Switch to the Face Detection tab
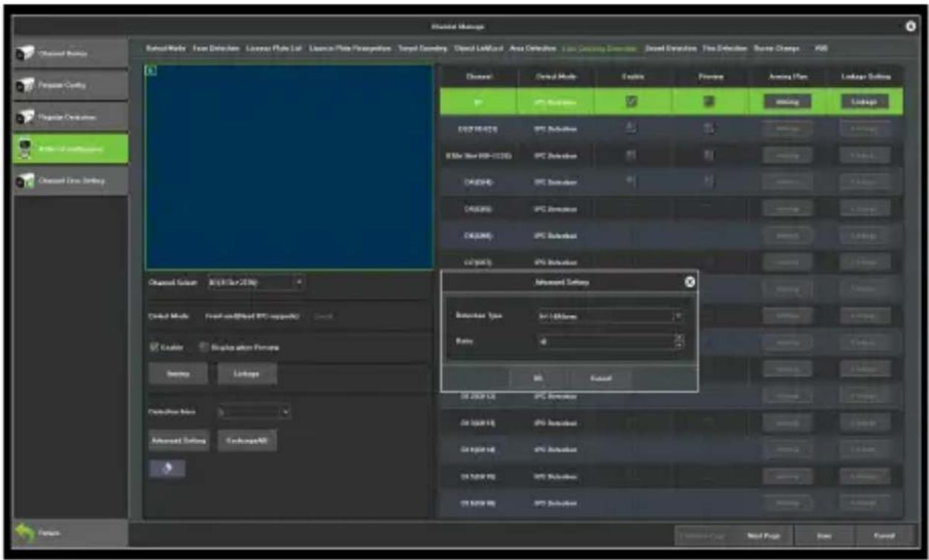This screenshot has width=929, height=560. pos(213,48)
